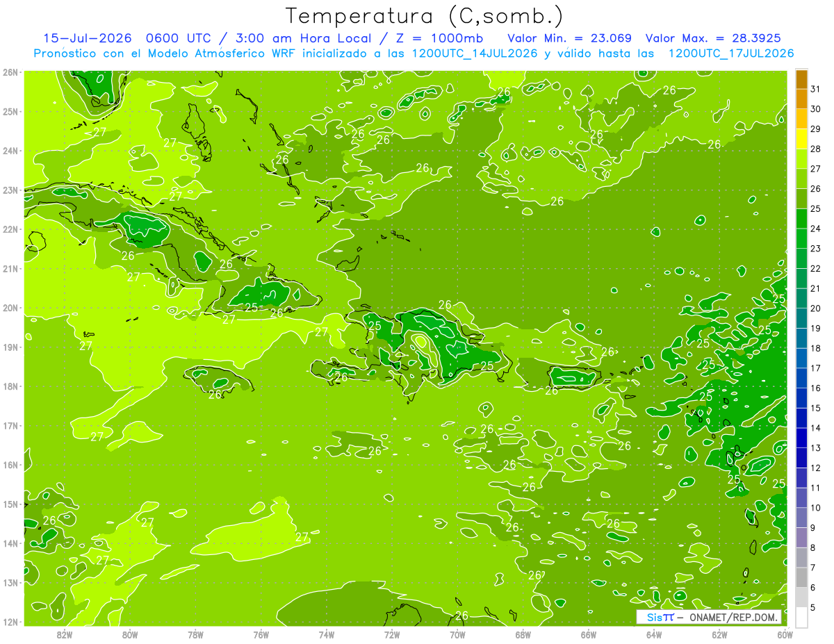
Task: Click the purple legend swatch between 9 and 10
Action: (x=801, y=517)
